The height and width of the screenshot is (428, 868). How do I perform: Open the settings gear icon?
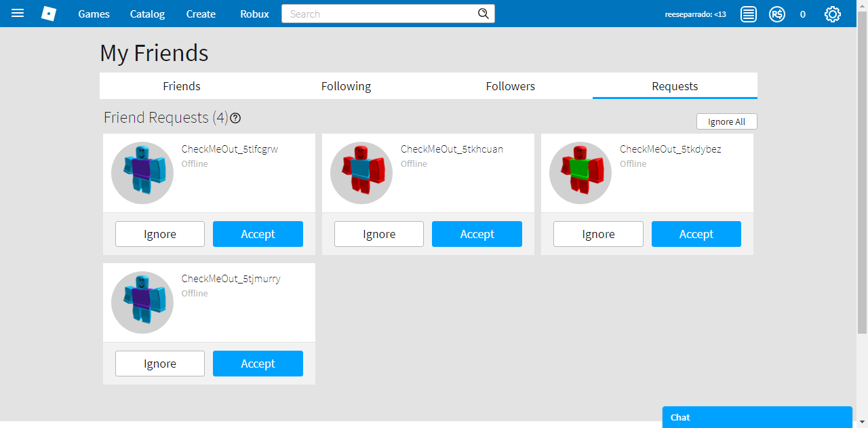pos(832,14)
